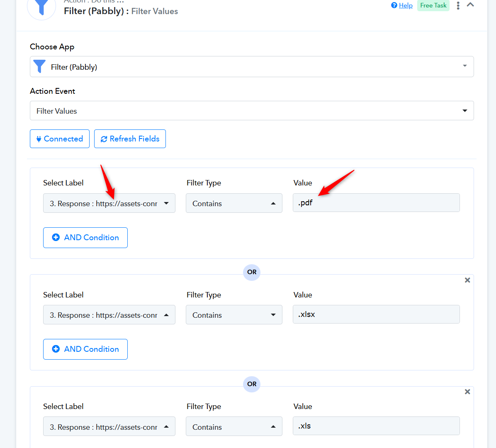Collapse the Filter step with chevron
The image size is (496, 448).
coord(470,5)
